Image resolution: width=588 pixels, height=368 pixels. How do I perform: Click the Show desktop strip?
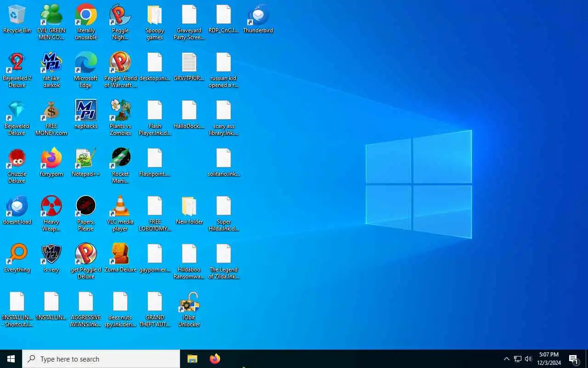click(587, 359)
